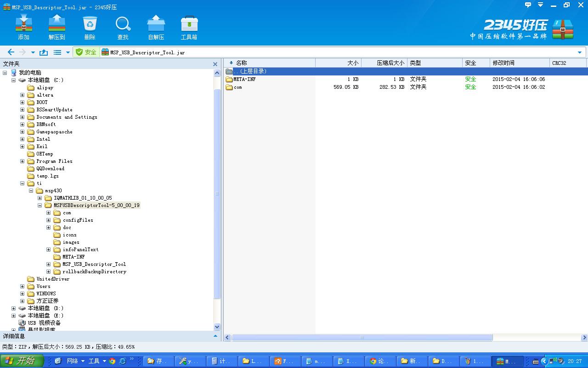The height and width of the screenshot is (368, 588).
Task: Select the USB 视频设备 device icon
Action: [22, 323]
